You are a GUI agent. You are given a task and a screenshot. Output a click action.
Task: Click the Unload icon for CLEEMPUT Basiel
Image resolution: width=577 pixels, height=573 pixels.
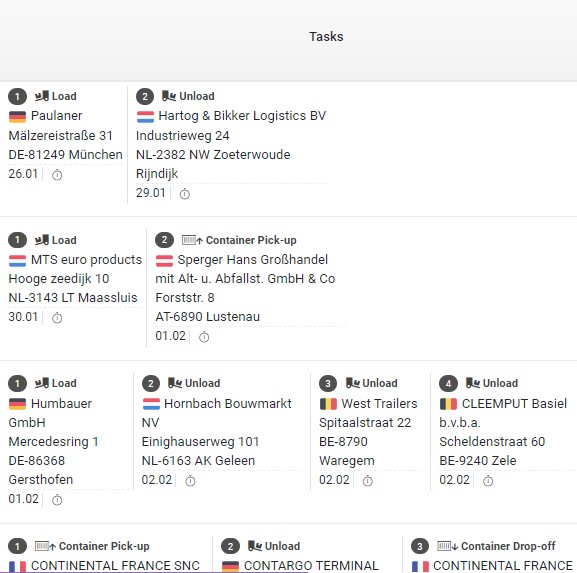[473, 383]
